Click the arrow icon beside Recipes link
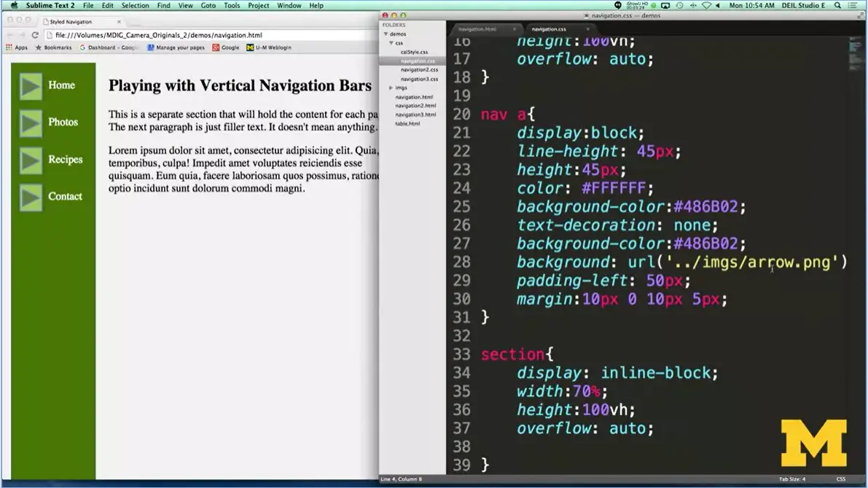Screen dimensions: 868x488 pyautogui.click(x=31, y=160)
